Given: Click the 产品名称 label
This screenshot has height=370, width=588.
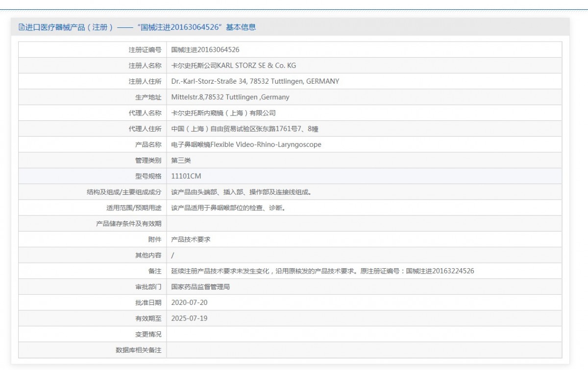Looking at the screenshot, I should (148, 144).
